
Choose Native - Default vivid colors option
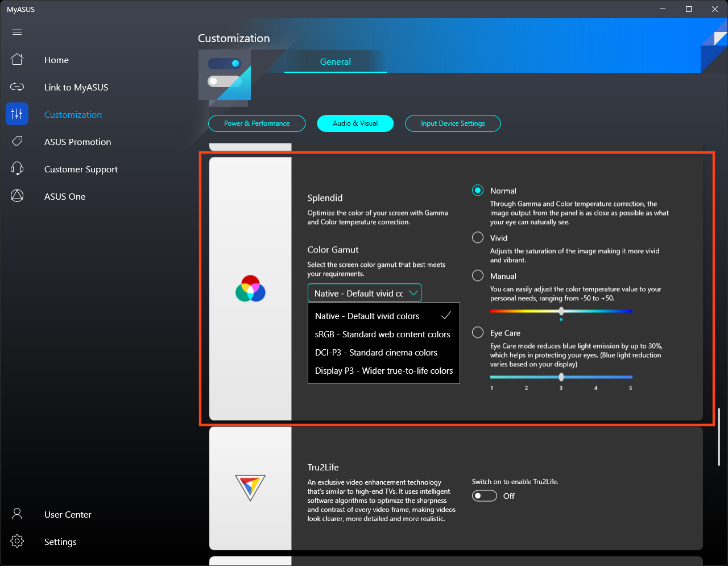pos(384,316)
